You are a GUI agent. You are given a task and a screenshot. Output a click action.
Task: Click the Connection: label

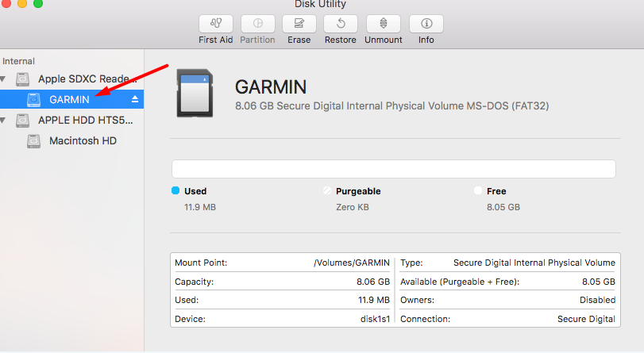[x=425, y=319]
